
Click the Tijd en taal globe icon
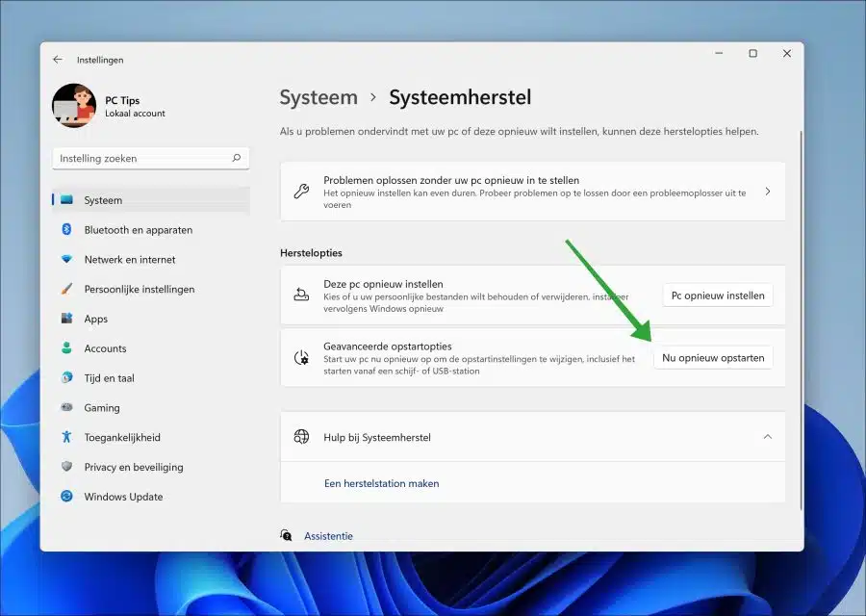[66, 377]
